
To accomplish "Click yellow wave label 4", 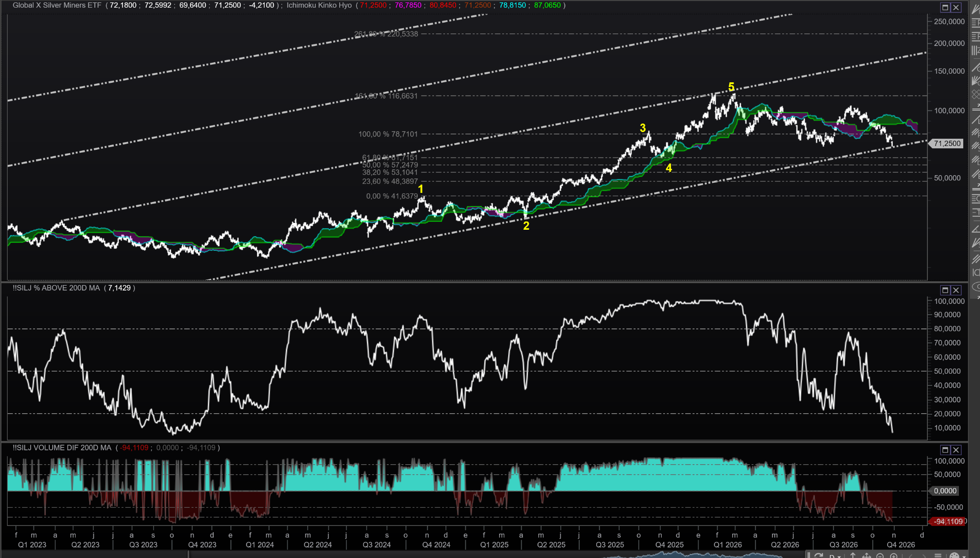I will [x=668, y=168].
